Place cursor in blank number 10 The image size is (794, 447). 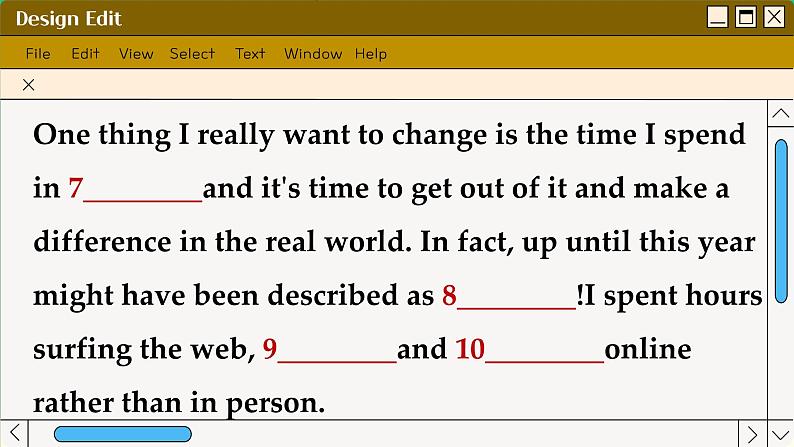(544, 350)
